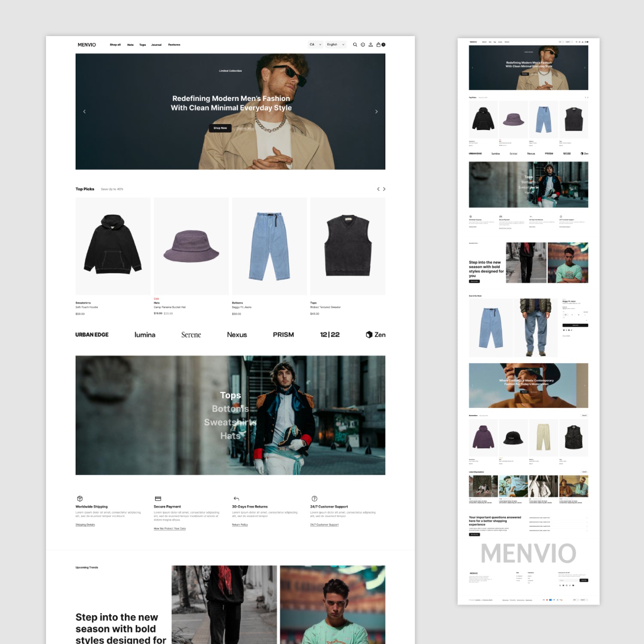Click the 30-Days Free Returns arrow icon
Image resolution: width=644 pixels, height=644 pixels.
tap(236, 498)
